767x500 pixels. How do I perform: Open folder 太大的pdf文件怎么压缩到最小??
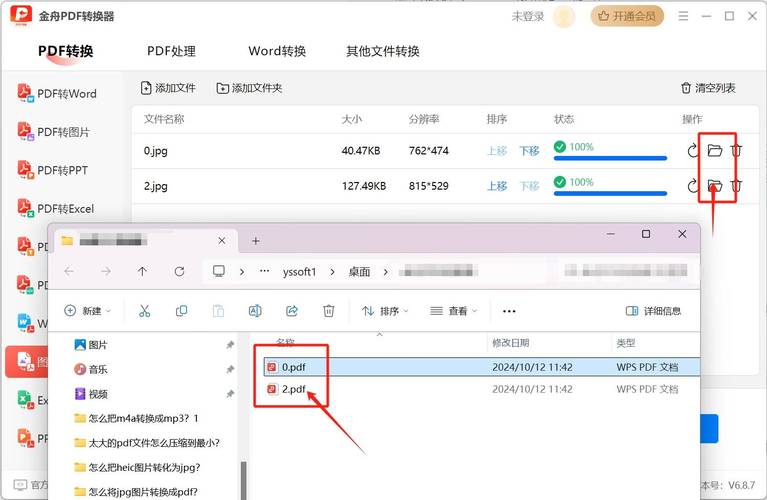[x=147, y=443]
